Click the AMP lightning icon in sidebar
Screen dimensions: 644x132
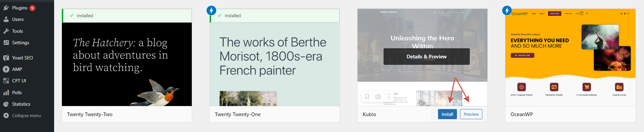click(x=6, y=69)
